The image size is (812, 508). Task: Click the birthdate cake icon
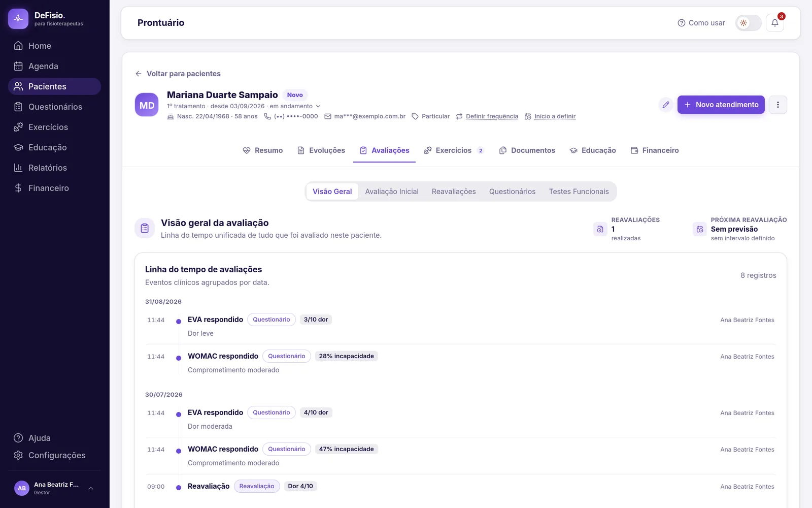(x=171, y=116)
